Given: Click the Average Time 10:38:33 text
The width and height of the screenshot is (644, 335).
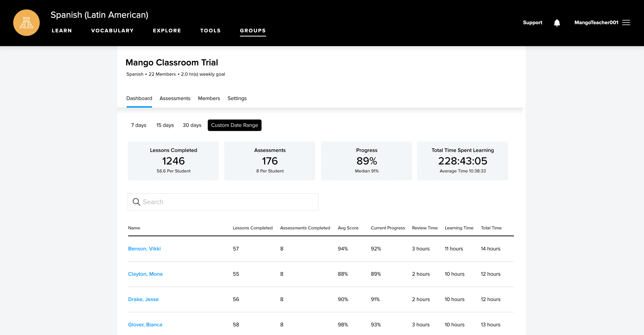Looking at the screenshot, I should click(462, 171).
